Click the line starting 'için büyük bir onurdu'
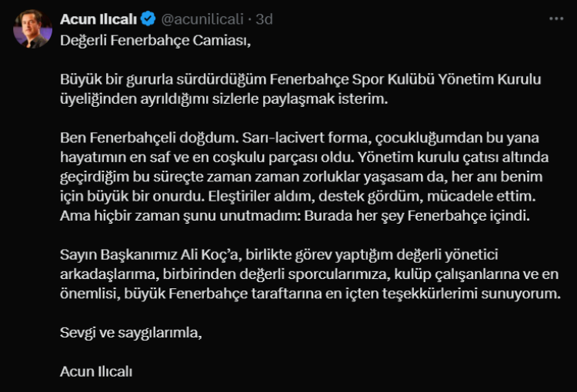The width and height of the screenshot is (577, 392). click(304, 196)
